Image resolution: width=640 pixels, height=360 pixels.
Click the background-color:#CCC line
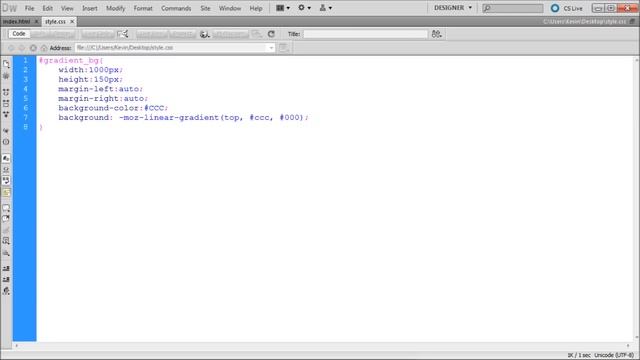pyautogui.click(x=113, y=108)
